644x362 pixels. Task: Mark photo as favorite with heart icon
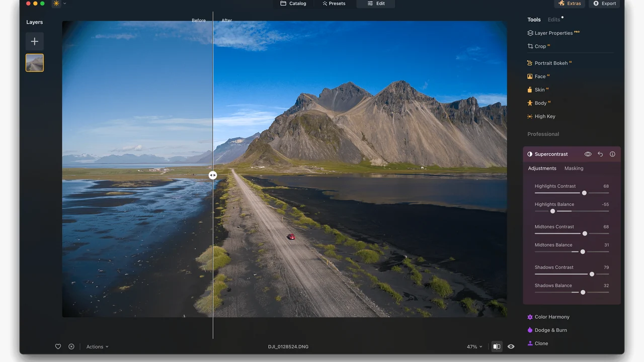[x=58, y=346]
